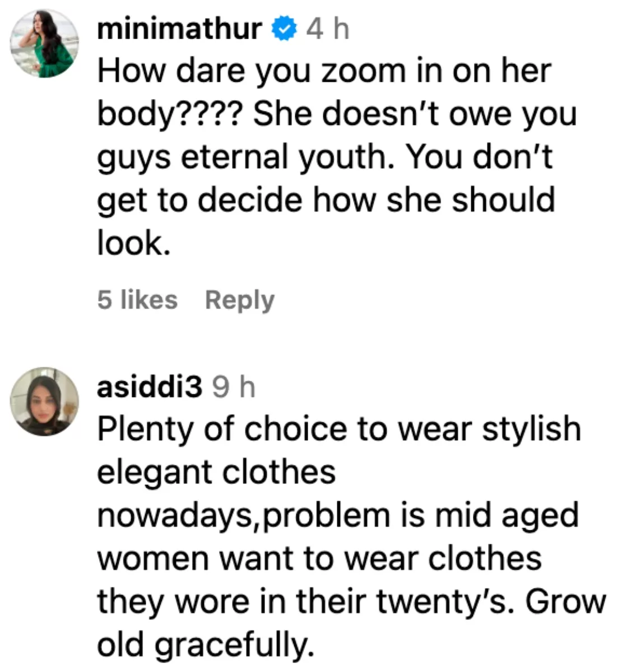Reply to minimathur's comment
Screen dimensions: 627x672
(x=240, y=300)
